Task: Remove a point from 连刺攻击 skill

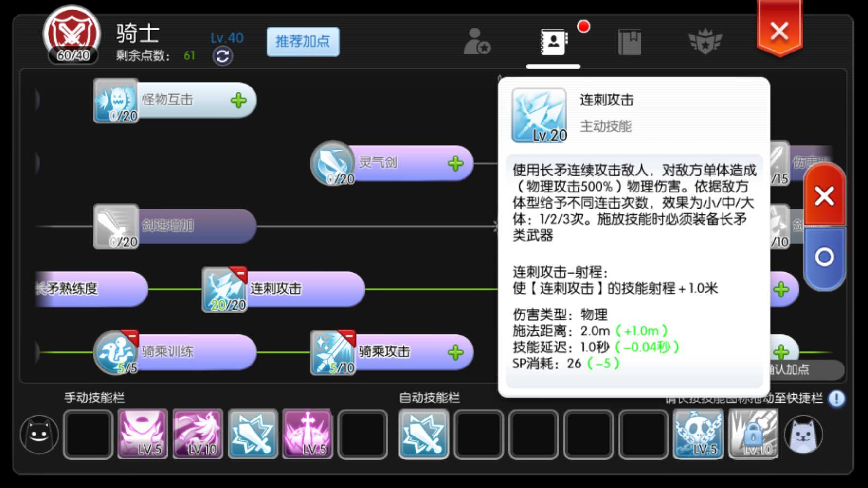Action: click(x=239, y=274)
